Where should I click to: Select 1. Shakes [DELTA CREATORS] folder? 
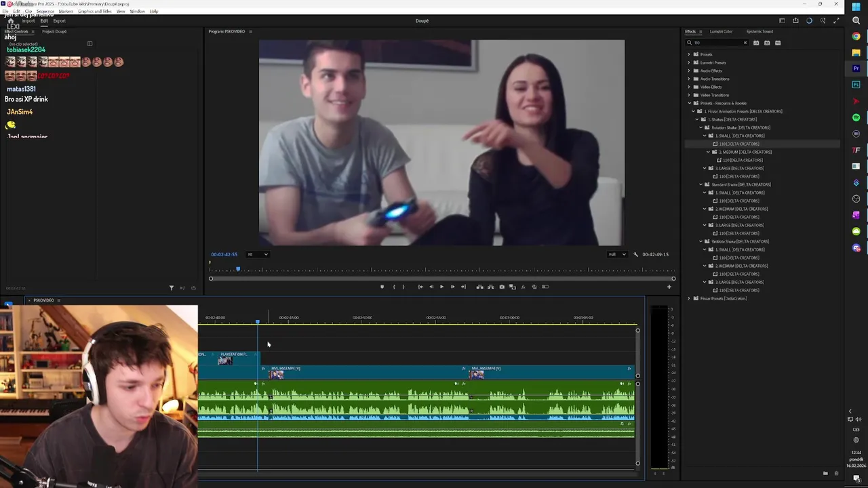pos(732,119)
